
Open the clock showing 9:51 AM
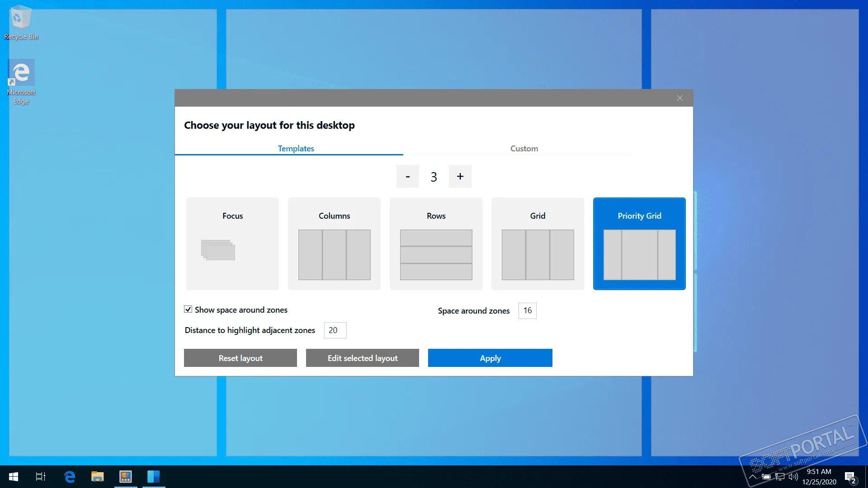pos(819,477)
